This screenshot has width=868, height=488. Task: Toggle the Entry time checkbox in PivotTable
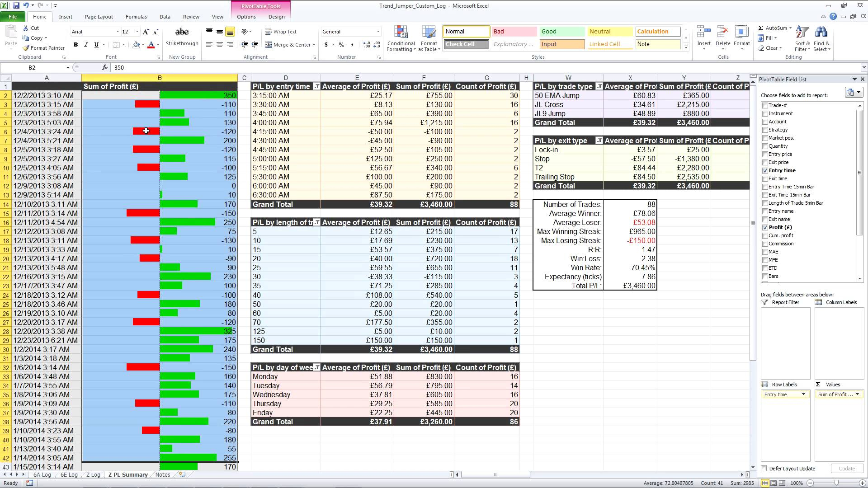(x=765, y=170)
